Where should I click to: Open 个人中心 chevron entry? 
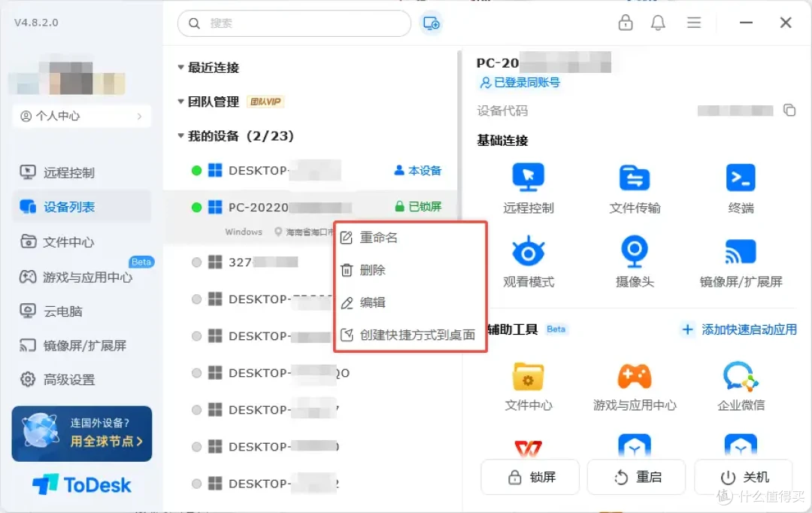tap(82, 116)
